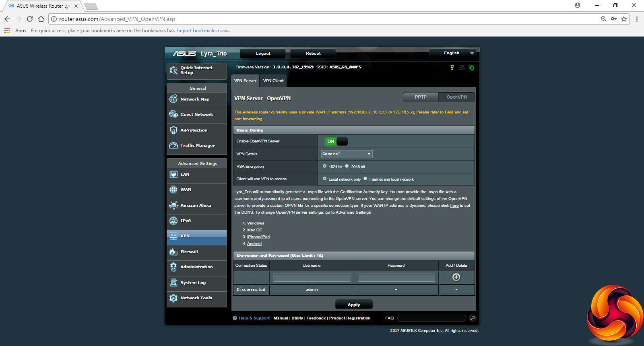Viewport: 644px width, 346px height.
Task: Open Network Tools gear icon
Action: tap(173, 298)
